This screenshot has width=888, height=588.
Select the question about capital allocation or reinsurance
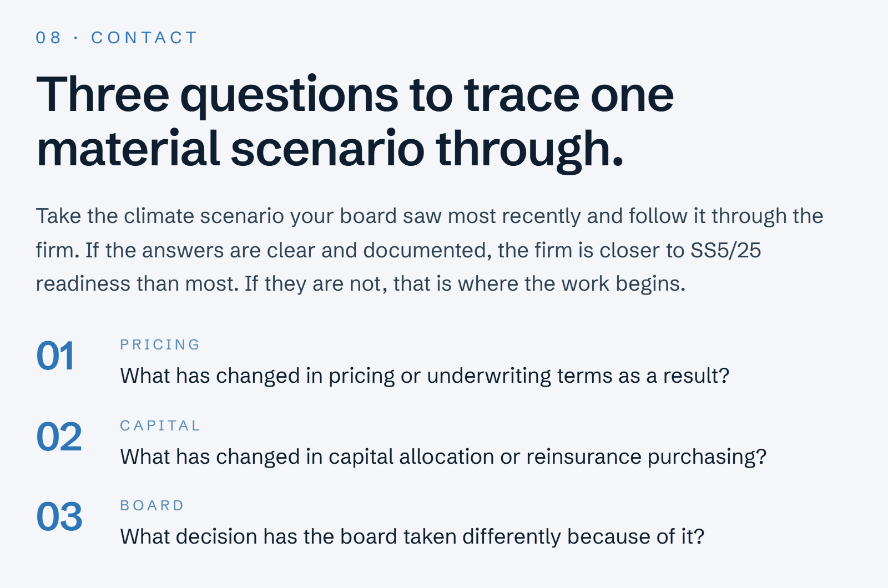pyautogui.click(x=443, y=457)
